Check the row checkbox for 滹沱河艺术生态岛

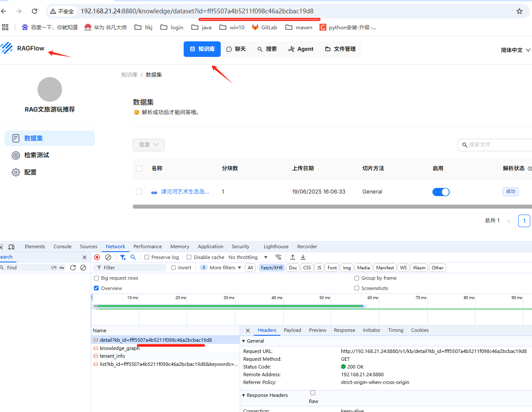tap(139, 192)
